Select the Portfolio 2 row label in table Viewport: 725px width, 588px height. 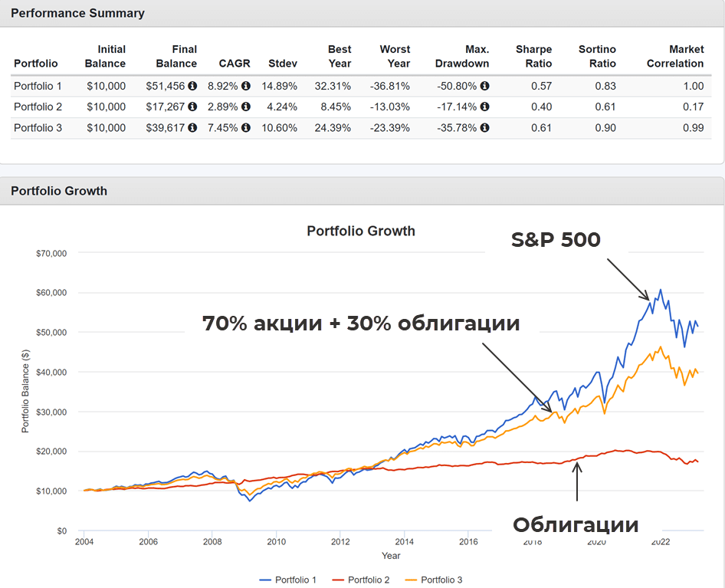38,107
